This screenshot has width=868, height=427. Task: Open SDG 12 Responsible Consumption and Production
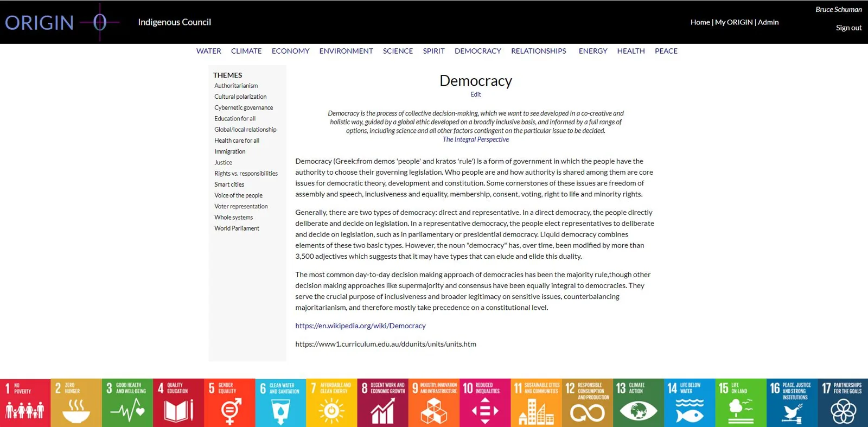[587, 403]
